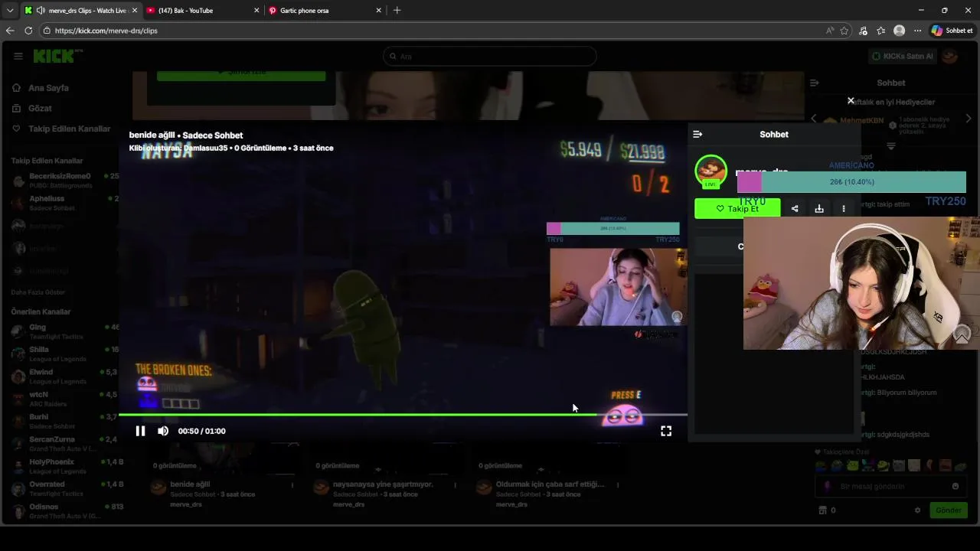Open wtcN recommended channel
The width and height of the screenshot is (980, 551).
tap(65, 399)
